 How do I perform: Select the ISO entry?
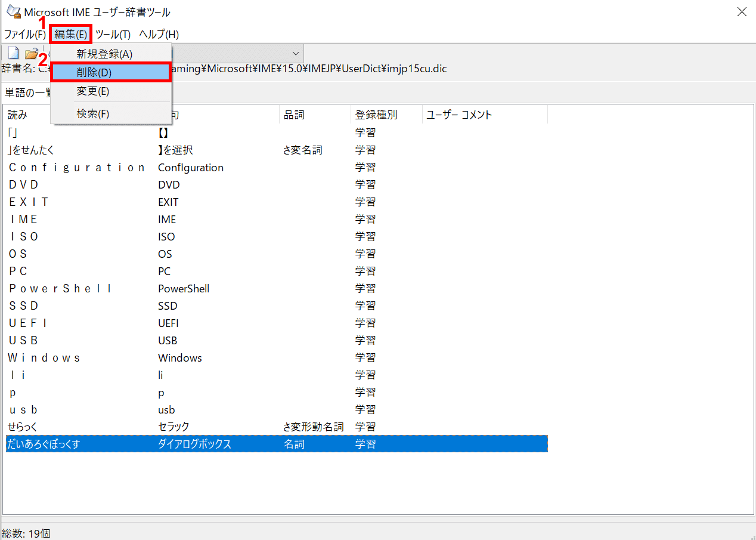[x=277, y=237]
